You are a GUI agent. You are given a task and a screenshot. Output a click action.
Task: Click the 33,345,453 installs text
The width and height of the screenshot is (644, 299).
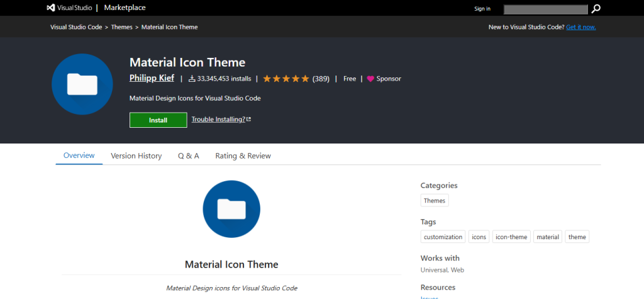[224, 79]
